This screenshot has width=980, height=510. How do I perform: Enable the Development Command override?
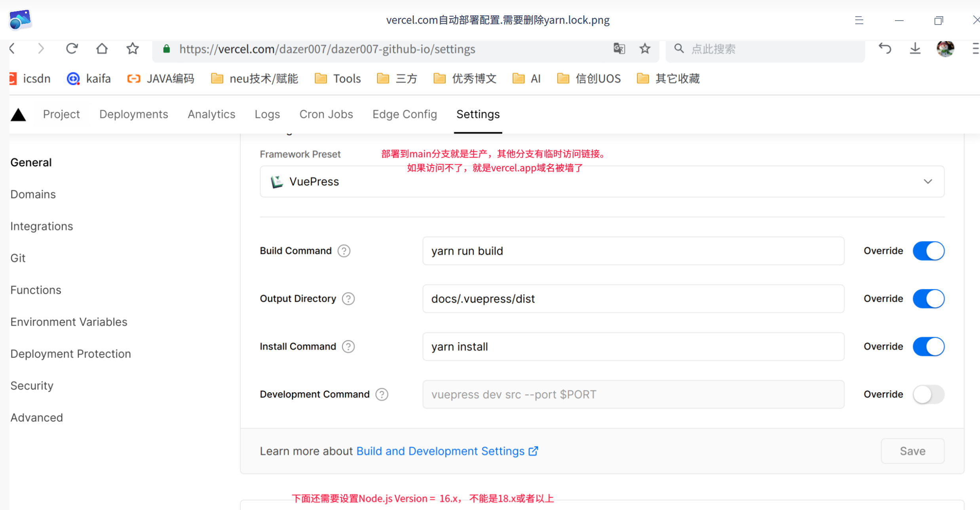pos(929,394)
